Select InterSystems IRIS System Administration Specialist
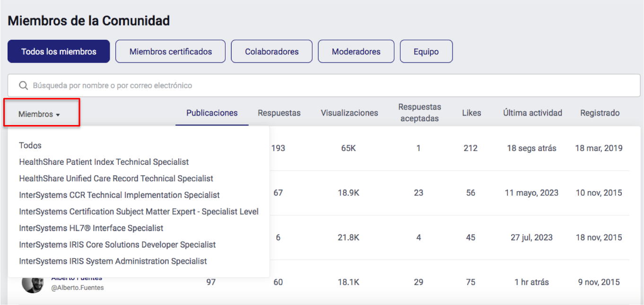644x305 pixels. (113, 261)
